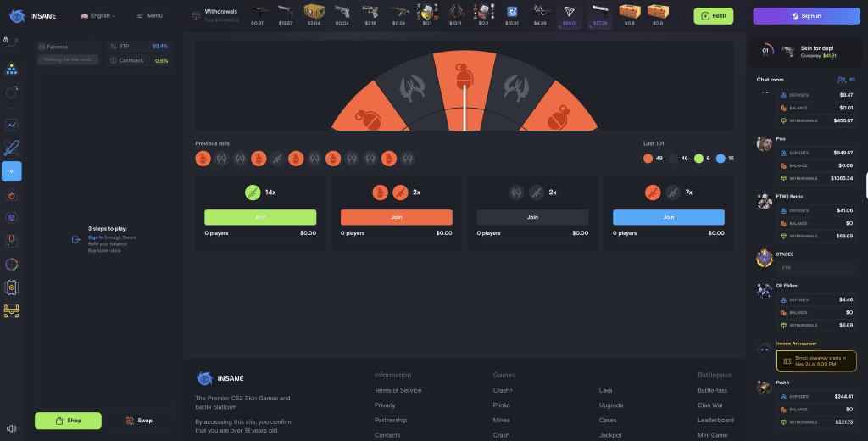Open the Terms of Service link
The width and height of the screenshot is (868, 441).
398,390
